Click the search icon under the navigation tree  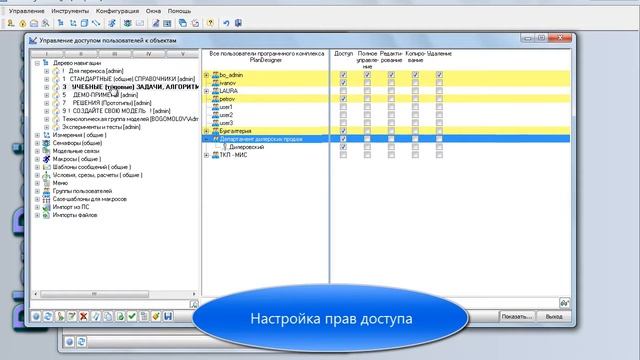pyautogui.click(x=194, y=304)
